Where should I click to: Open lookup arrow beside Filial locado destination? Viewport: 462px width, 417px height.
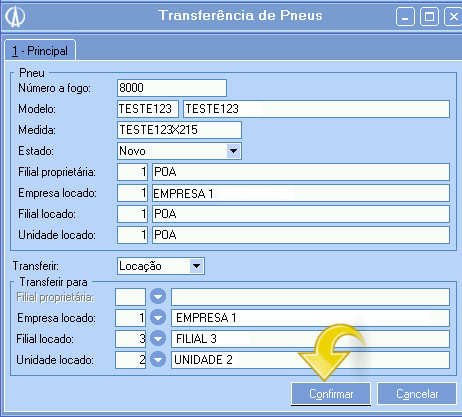coord(158,339)
